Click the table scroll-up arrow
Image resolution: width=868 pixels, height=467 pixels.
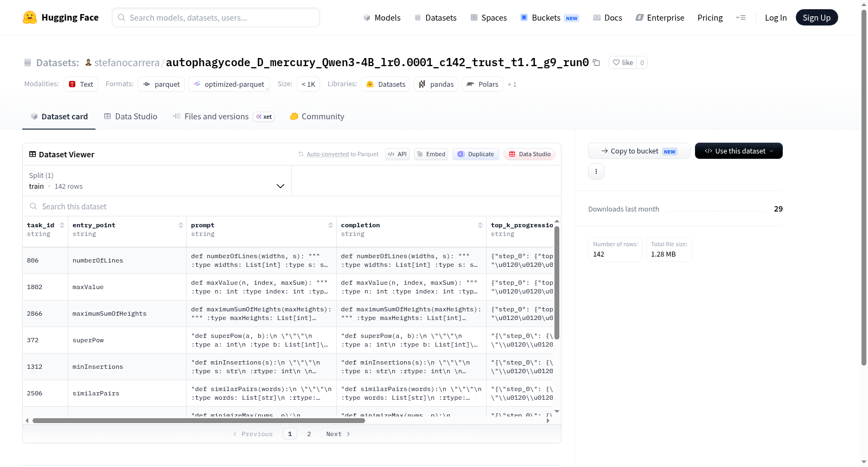[557, 221]
